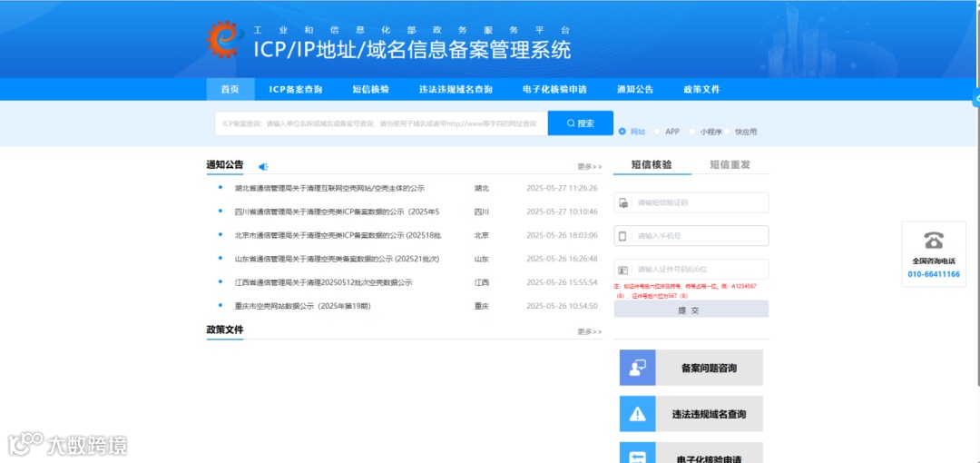980x463 pixels.
Task: Click the mobile phone field icon
Action: pyautogui.click(x=622, y=236)
